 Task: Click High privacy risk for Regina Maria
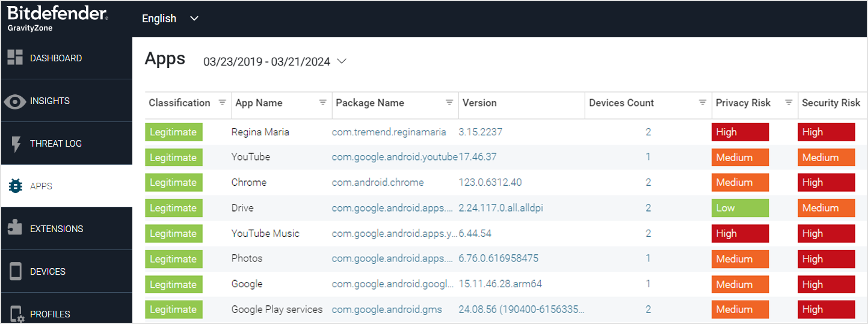pyautogui.click(x=740, y=132)
